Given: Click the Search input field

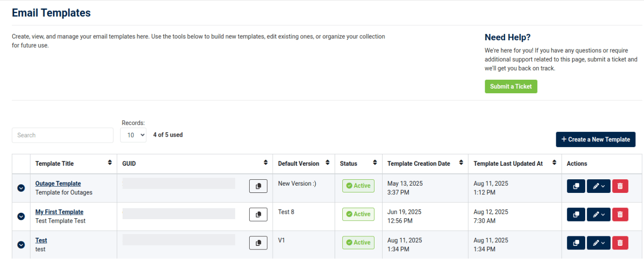Looking at the screenshot, I should click(62, 135).
